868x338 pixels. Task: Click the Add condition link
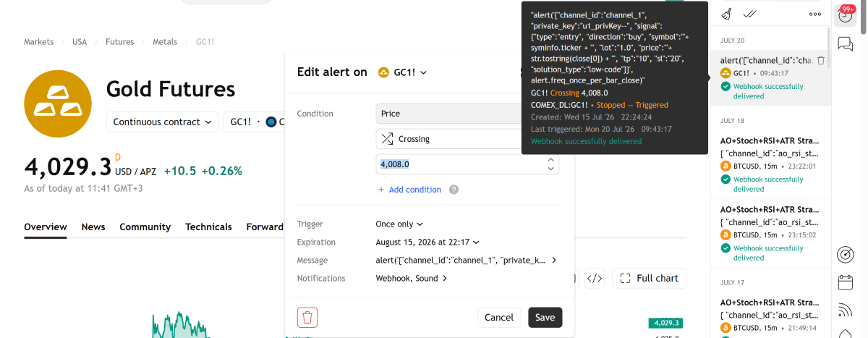click(409, 190)
